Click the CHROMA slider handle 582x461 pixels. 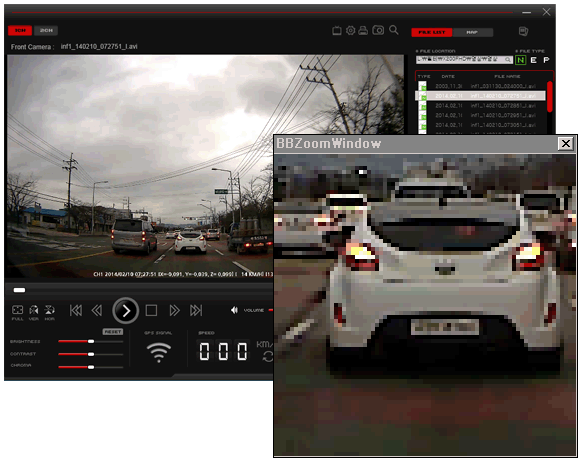(91, 367)
